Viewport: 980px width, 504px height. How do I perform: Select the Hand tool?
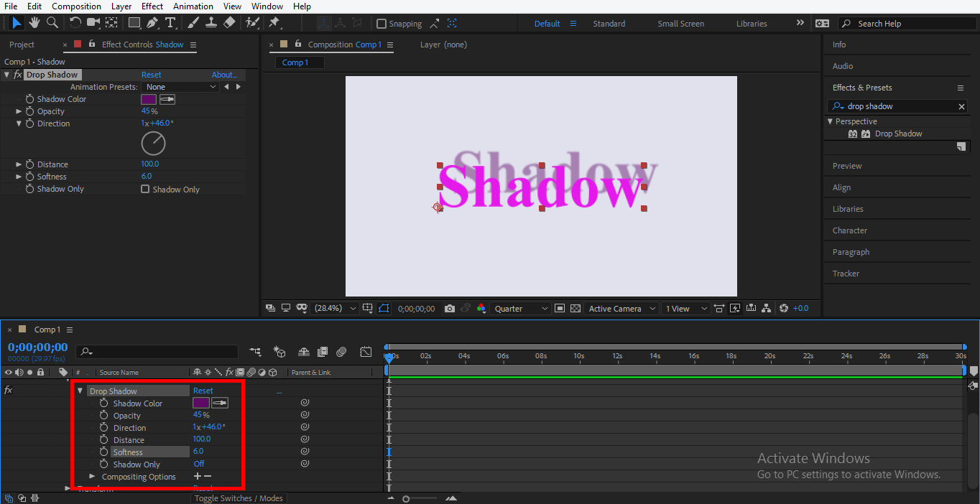[x=33, y=22]
